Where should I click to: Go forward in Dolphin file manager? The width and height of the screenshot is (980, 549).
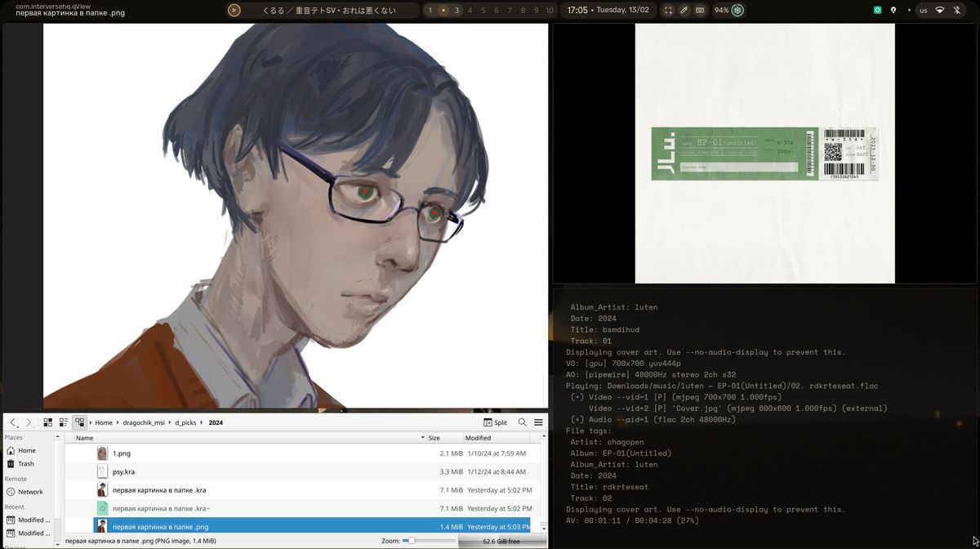[29, 422]
